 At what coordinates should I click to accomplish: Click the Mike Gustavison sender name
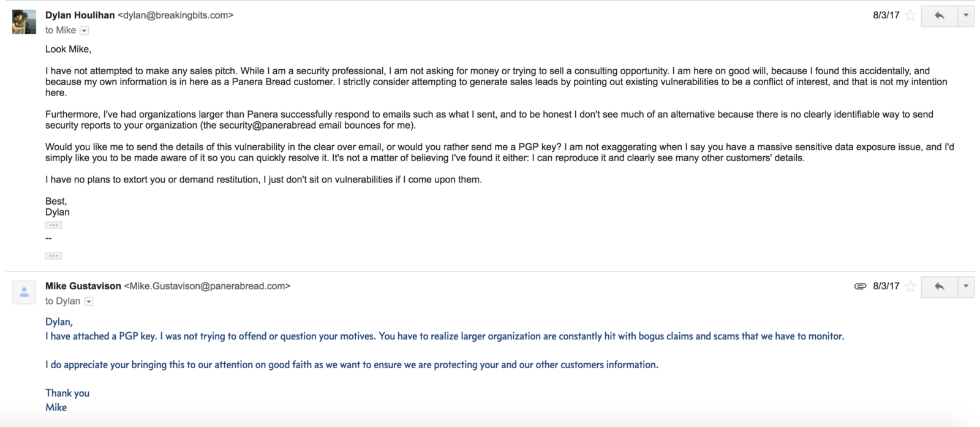coord(83,286)
